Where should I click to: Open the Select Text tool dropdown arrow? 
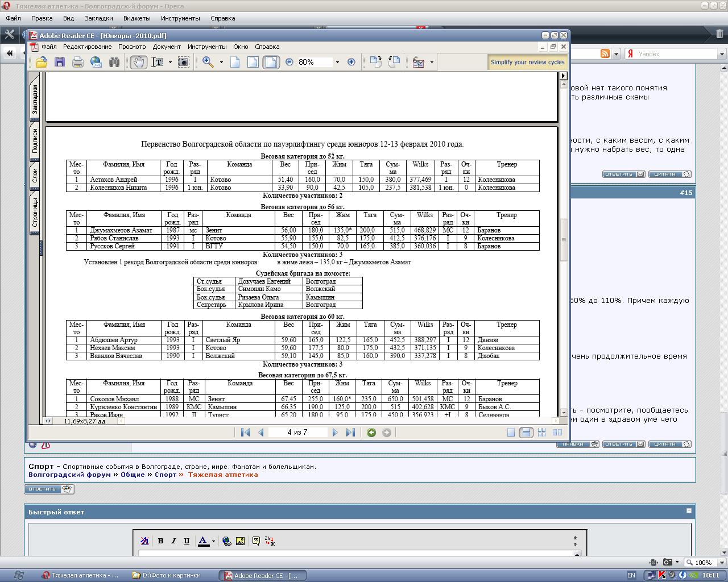[x=170, y=62]
